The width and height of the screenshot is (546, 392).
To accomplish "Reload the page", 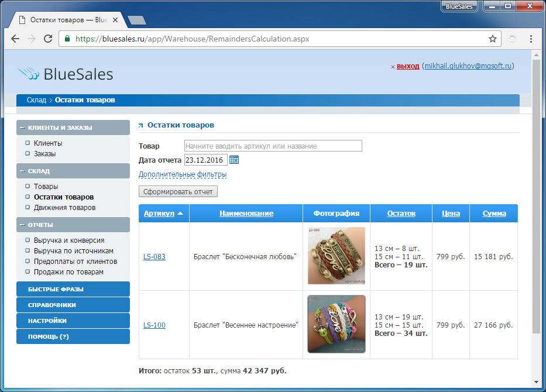I will (x=48, y=39).
